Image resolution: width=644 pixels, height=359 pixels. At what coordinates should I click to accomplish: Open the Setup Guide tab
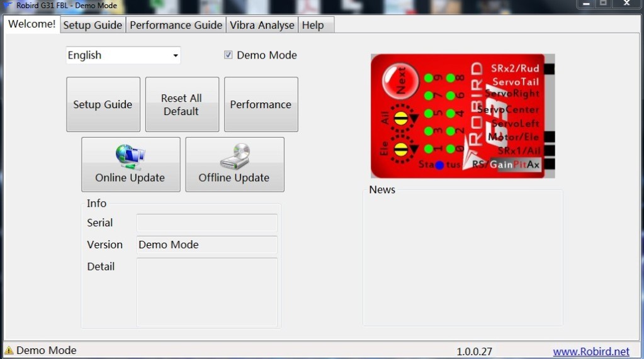point(93,25)
